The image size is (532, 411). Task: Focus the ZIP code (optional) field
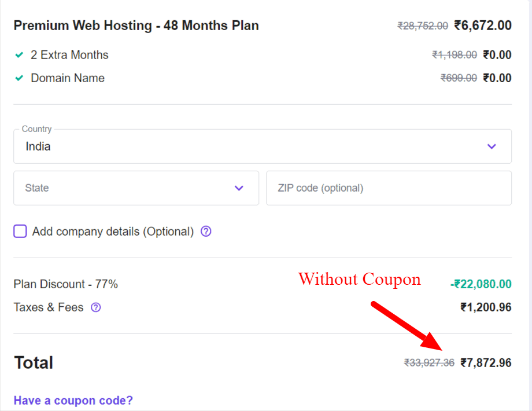coord(389,188)
